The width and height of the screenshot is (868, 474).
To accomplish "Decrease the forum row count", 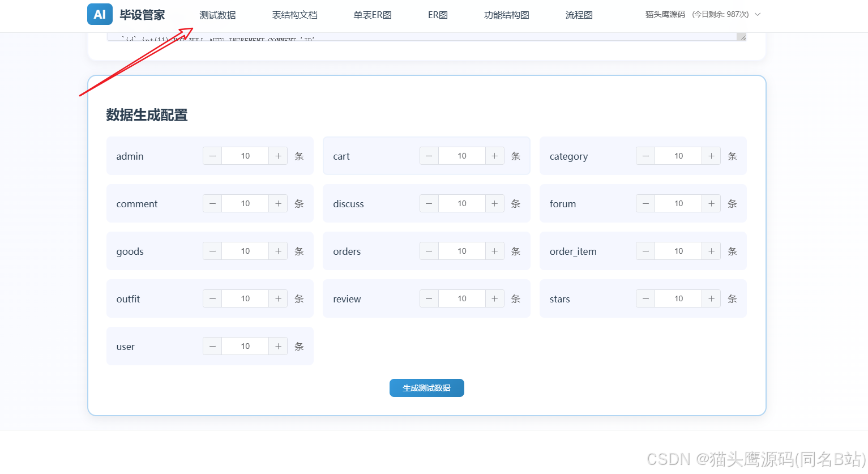I will click(645, 203).
